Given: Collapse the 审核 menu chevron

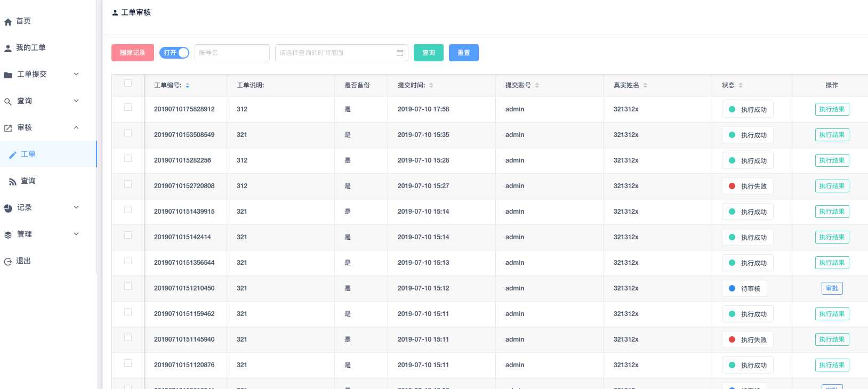Looking at the screenshot, I should pos(76,127).
